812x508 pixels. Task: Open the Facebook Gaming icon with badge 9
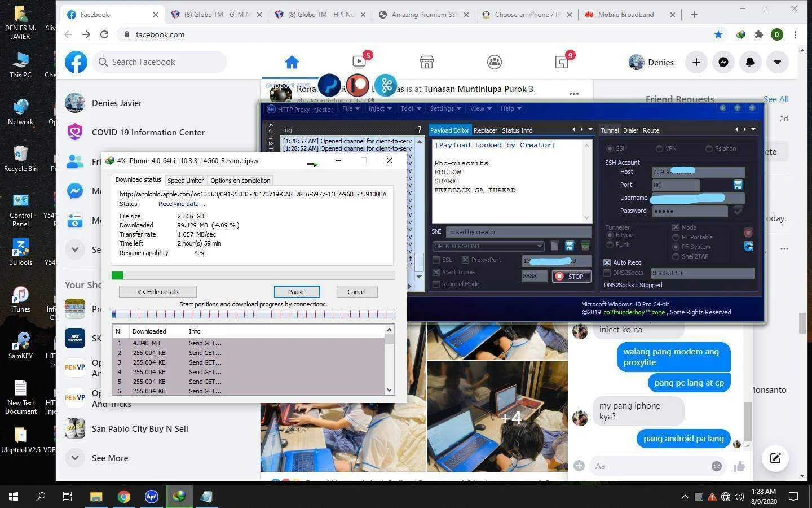(562, 62)
